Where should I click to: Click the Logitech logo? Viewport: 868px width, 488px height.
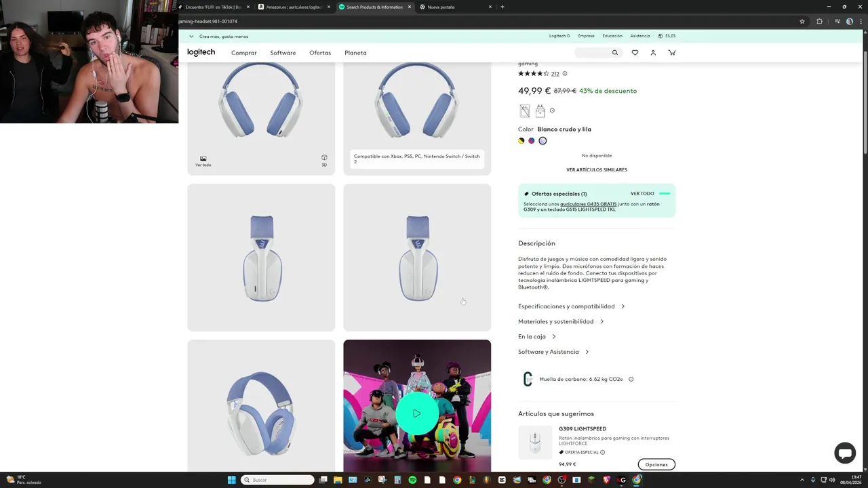click(201, 52)
